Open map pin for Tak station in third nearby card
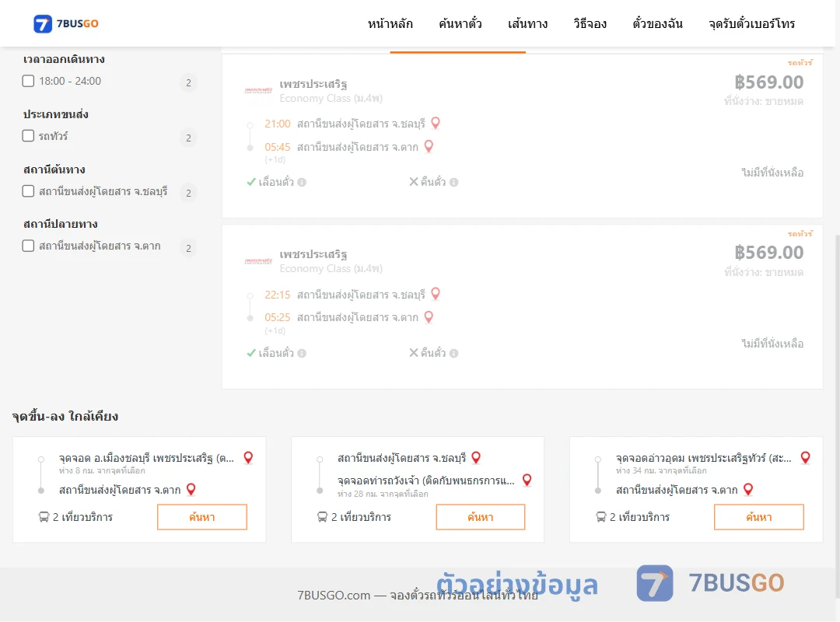This screenshot has height=622, width=840. (748, 489)
